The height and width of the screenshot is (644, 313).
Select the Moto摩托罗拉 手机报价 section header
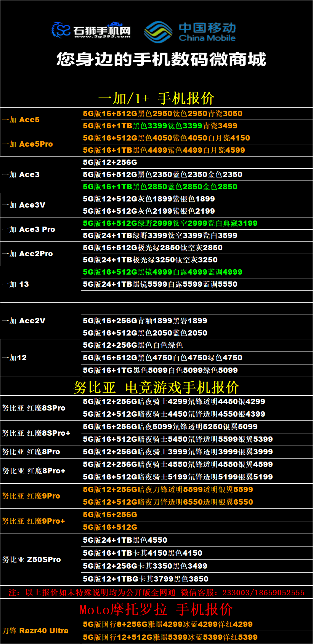pyautogui.click(x=156, y=609)
